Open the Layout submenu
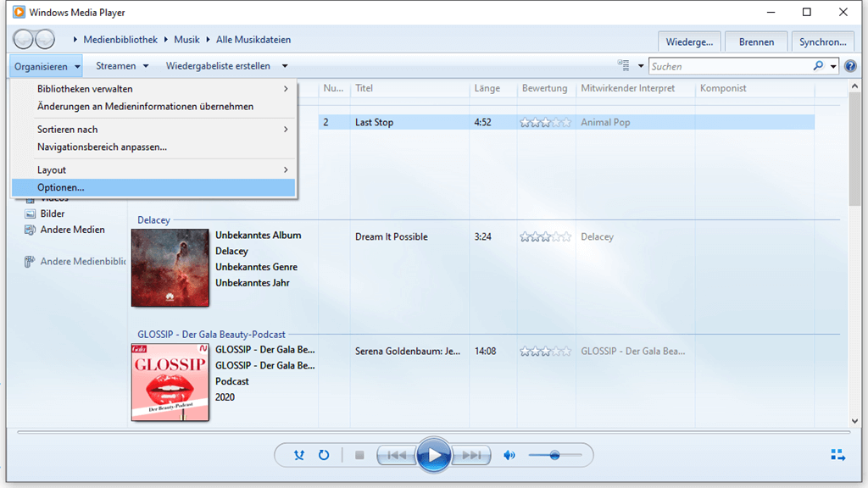Image resolution: width=868 pixels, height=488 pixels. tap(154, 169)
